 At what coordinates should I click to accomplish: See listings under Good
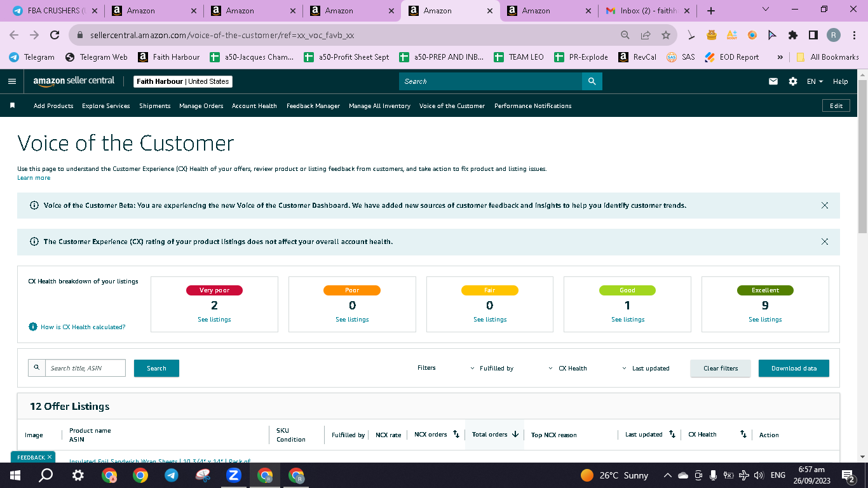point(628,320)
